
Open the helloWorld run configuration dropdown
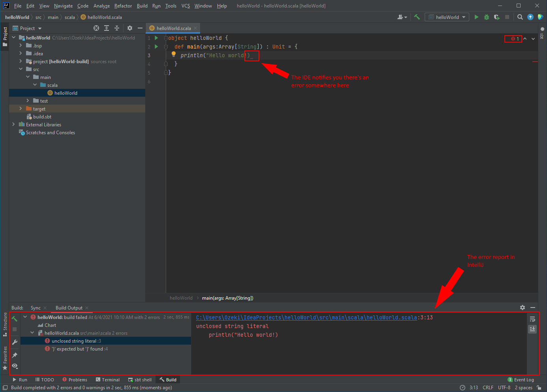click(x=447, y=17)
